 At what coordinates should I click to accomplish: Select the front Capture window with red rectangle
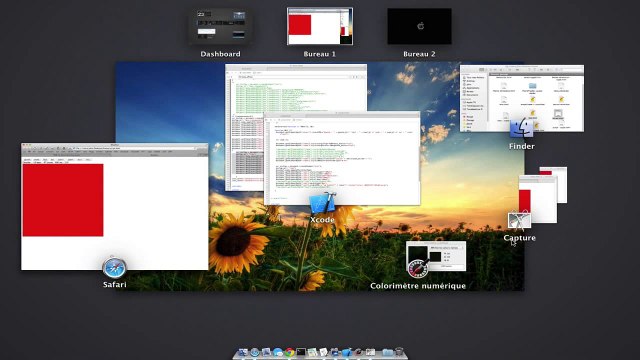coord(538,199)
